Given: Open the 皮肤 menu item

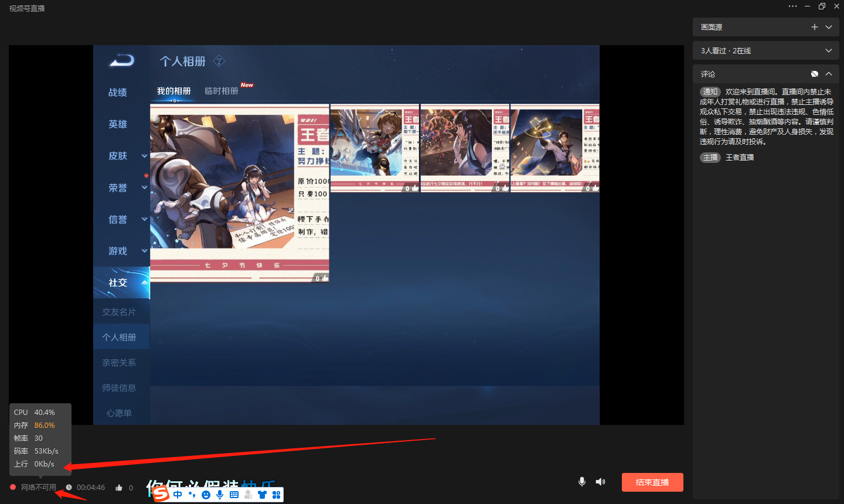Looking at the screenshot, I should 118,156.
